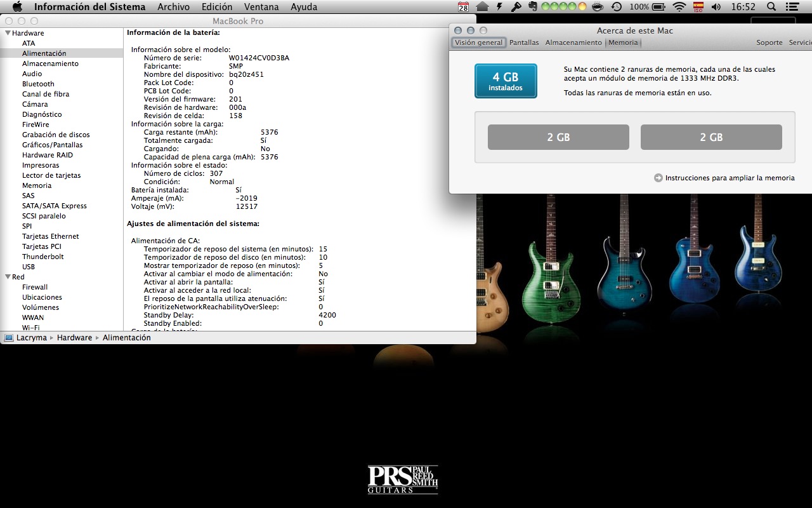Select Audio in the sidebar
812x508 pixels.
coord(32,74)
